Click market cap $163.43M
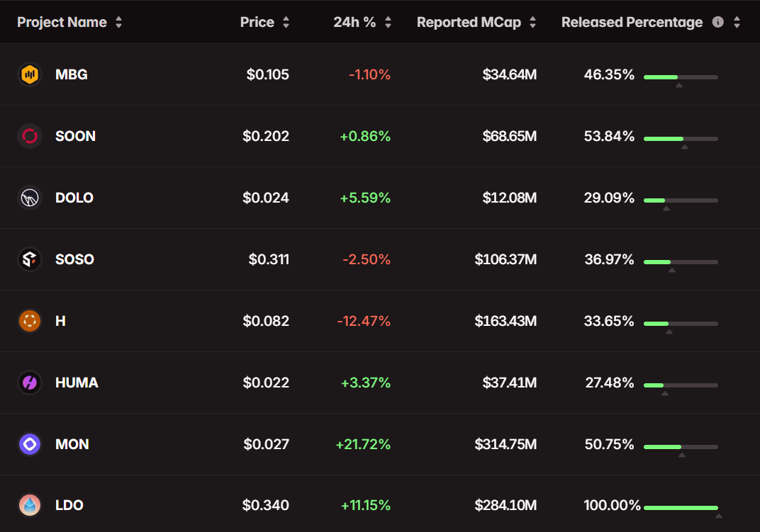Viewport: 760px width, 532px height. tap(505, 321)
